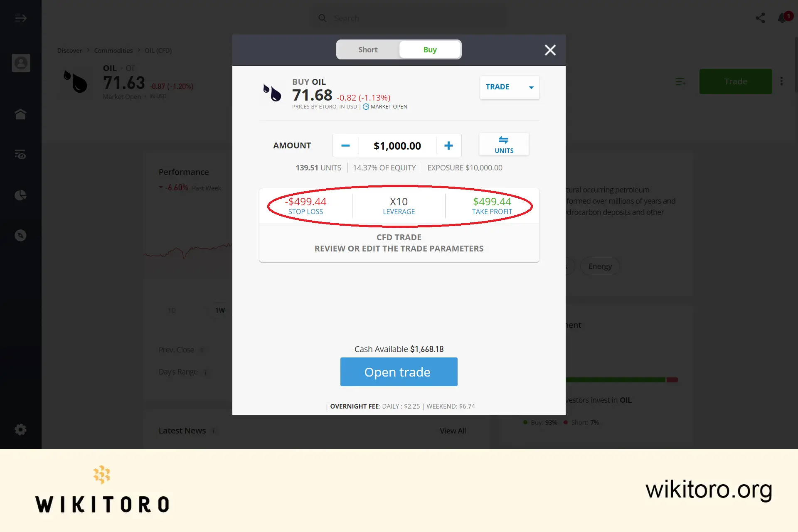Click the three-dot menu on Trade button
This screenshot has width=798, height=532.
point(781,81)
